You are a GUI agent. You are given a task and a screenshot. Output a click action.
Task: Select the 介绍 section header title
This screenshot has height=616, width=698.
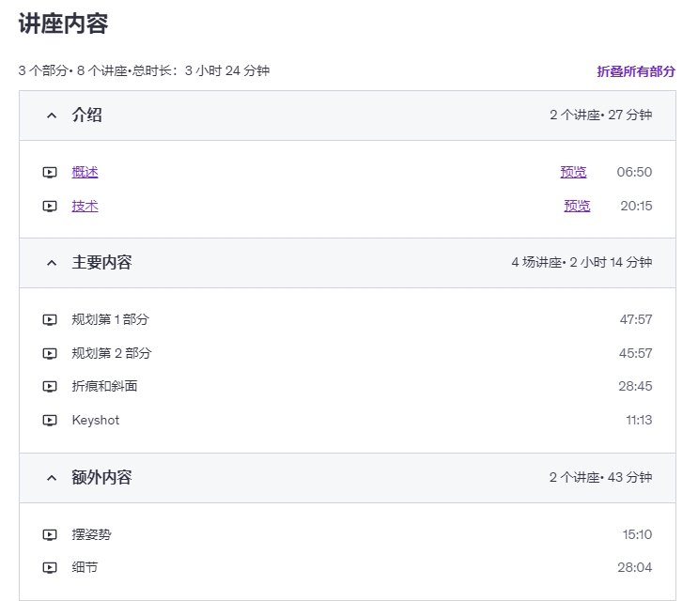[x=86, y=115]
